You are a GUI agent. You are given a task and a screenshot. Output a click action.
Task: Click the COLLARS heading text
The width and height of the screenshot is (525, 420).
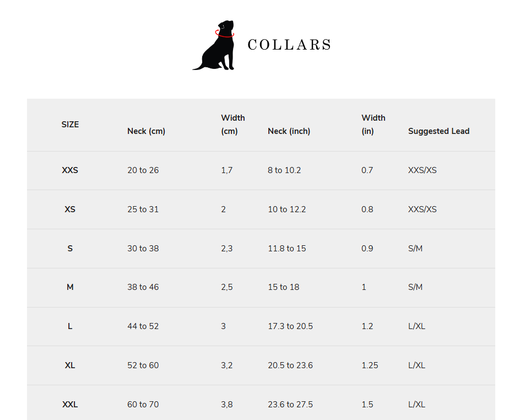pos(289,45)
